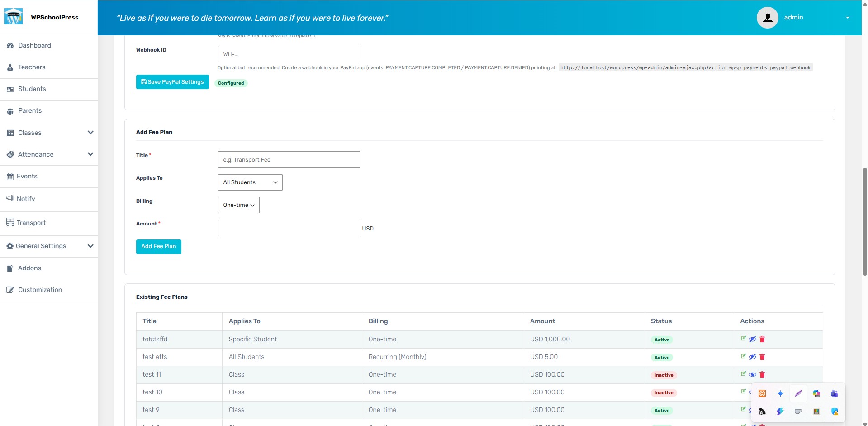Click the Events calendar icon
868x426 pixels.
pos(10,177)
